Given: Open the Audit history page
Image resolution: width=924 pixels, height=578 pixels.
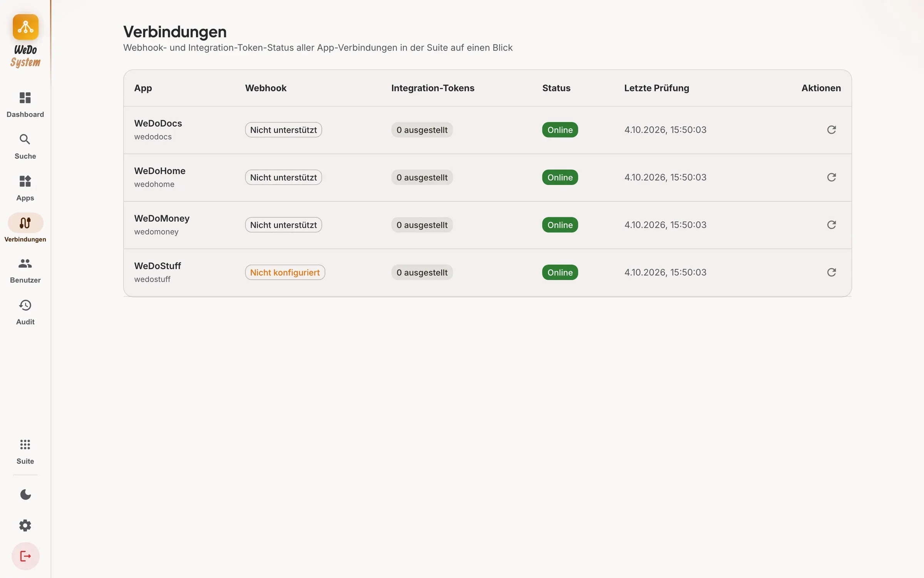Looking at the screenshot, I should pos(25,312).
